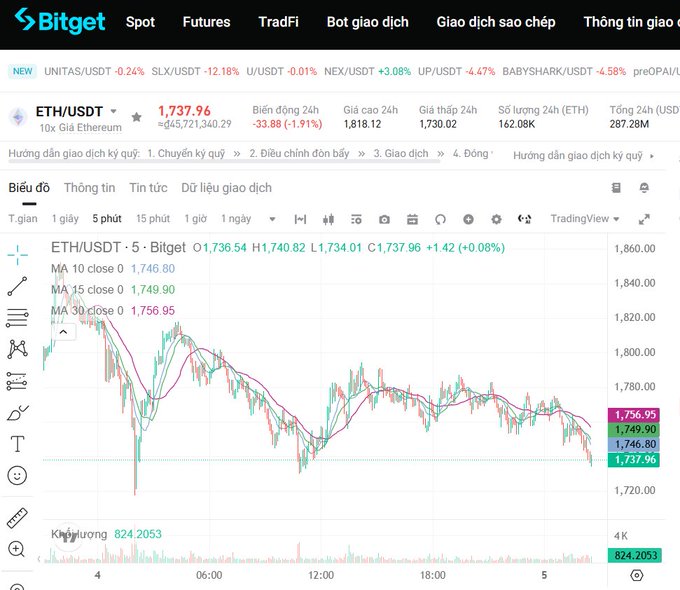Image resolution: width=680 pixels, height=590 pixels.
Task: Open the UP/USDT -4.47% ticker
Action: coord(456,72)
